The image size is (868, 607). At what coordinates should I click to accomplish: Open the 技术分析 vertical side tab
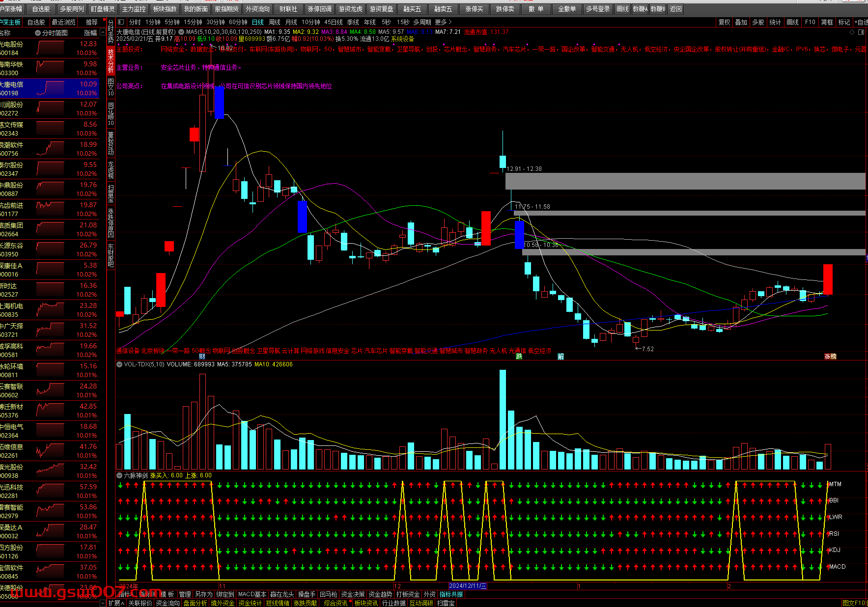pyautogui.click(x=111, y=61)
